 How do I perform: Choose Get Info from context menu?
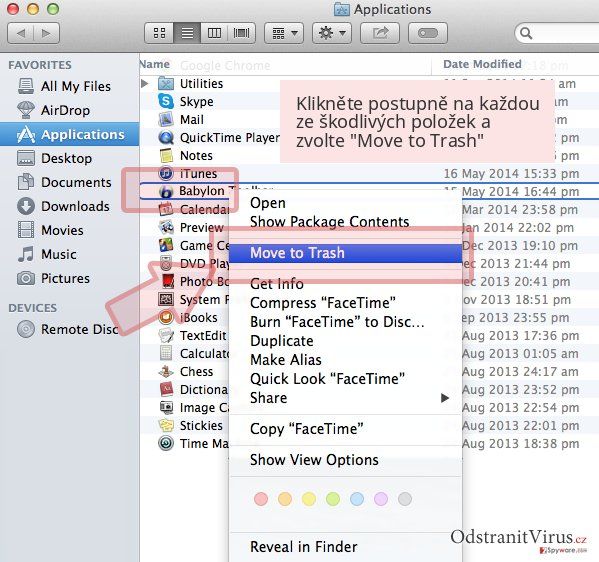tap(345, 284)
